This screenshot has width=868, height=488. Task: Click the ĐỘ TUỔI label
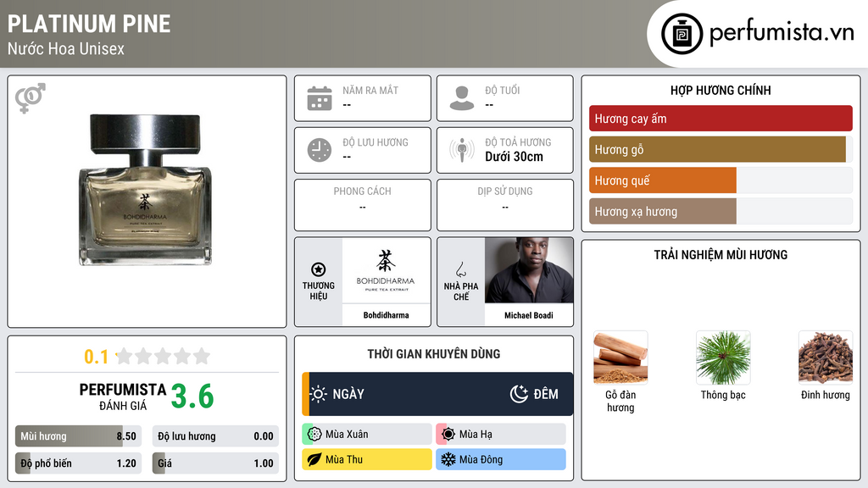(502, 90)
